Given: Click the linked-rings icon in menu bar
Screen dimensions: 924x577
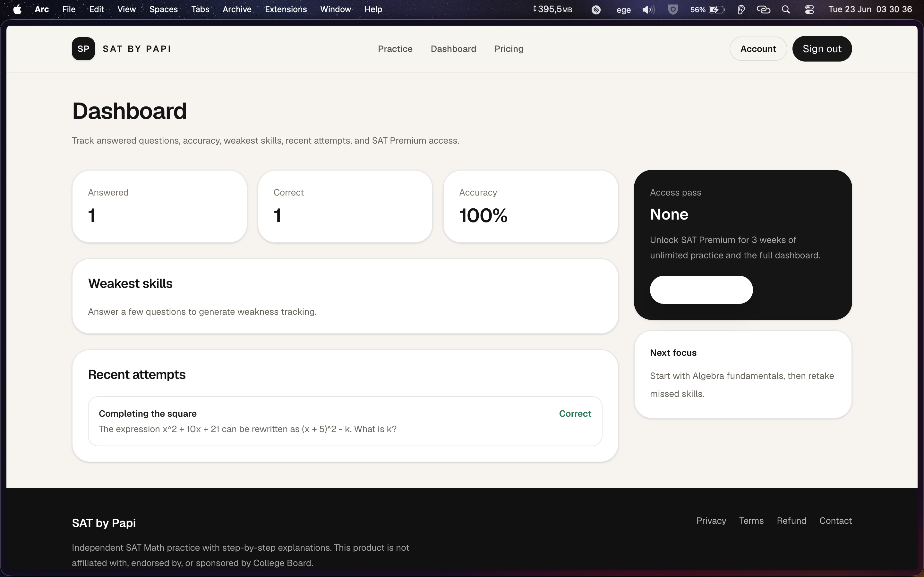Looking at the screenshot, I should pos(763,10).
